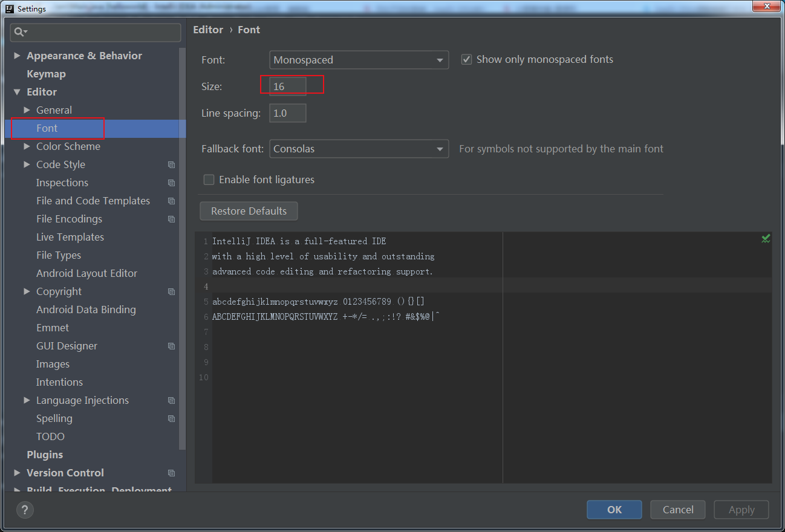This screenshot has width=785, height=532.
Task: Click the green checkmark inspection icon in preview
Action: [x=766, y=239]
